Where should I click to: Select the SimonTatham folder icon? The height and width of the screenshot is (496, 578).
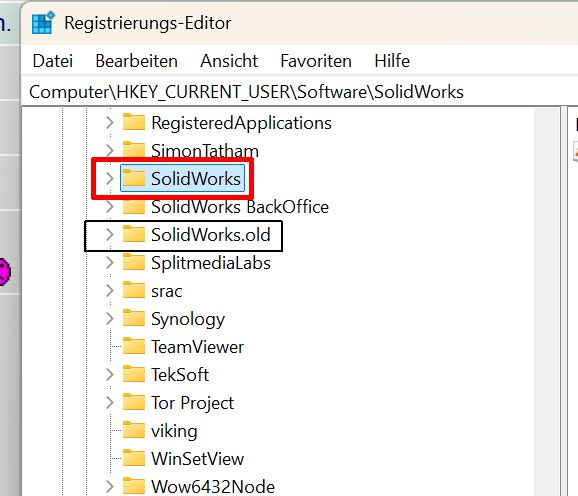click(133, 150)
